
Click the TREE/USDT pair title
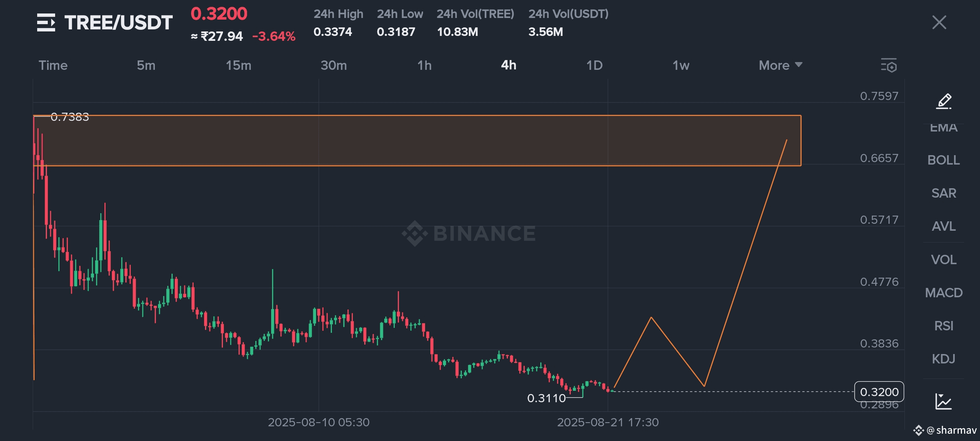pyautogui.click(x=118, y=22)
